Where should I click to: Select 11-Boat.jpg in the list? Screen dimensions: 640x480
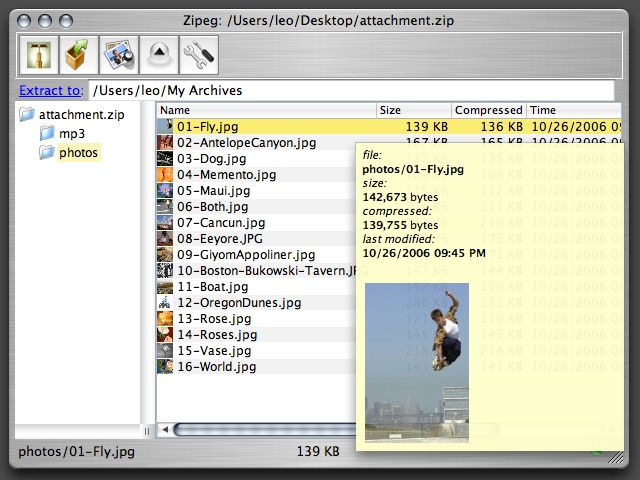coord(212,287)
